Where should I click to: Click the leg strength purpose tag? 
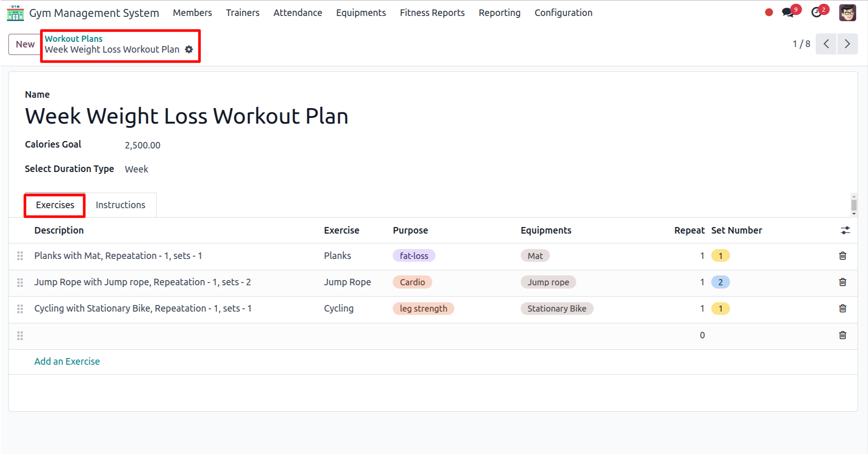[423, 308]
